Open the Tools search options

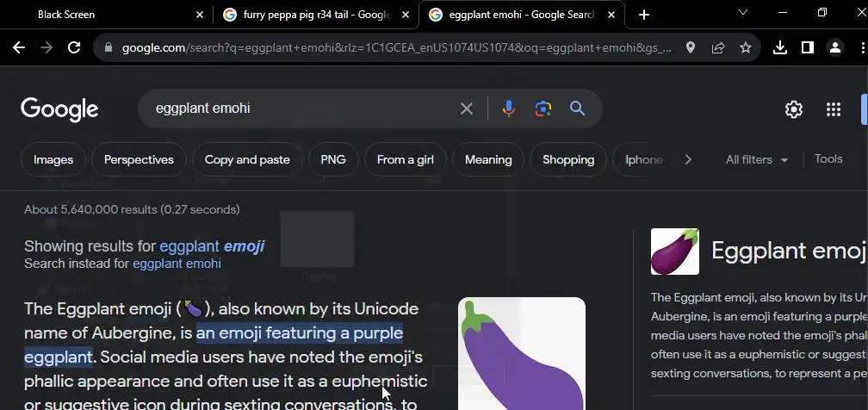point(828,159)
